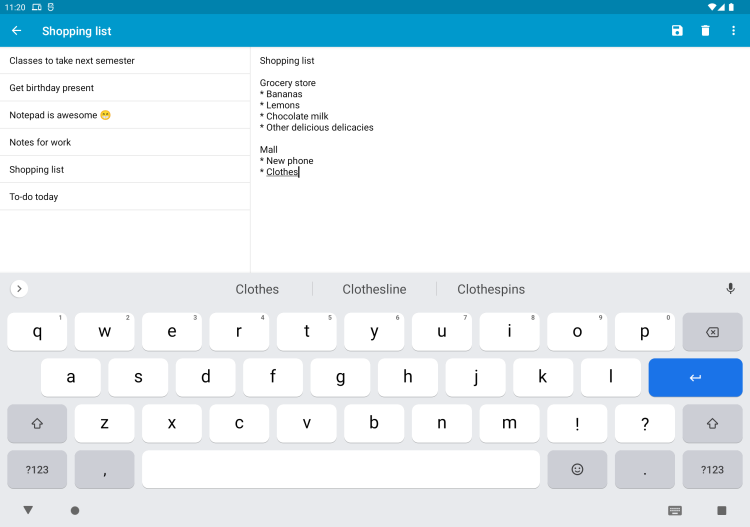This screenshot has height=527, width=750.
Task: Save the note with the floppy disk icon
Action: 677,31
